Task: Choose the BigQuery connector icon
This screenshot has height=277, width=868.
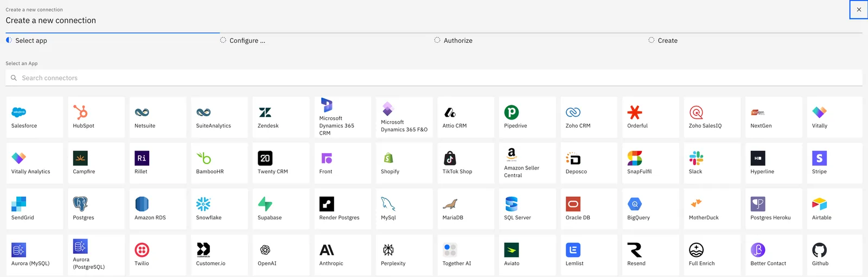Action: click(635, 204)
